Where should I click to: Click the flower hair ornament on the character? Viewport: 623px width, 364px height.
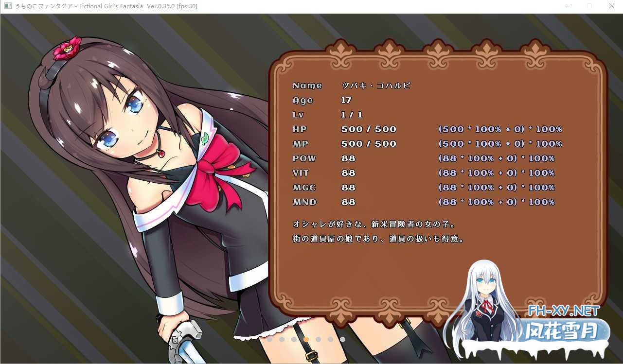[68, 46]
